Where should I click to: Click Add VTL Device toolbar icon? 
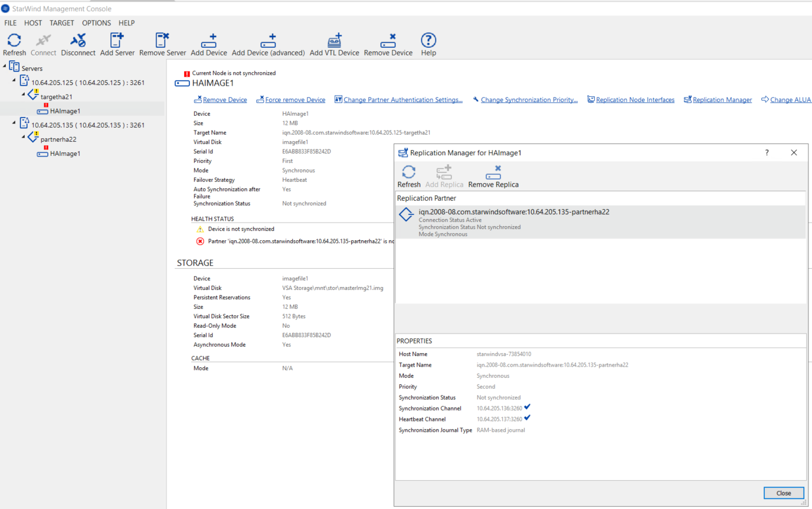point(335,40)
